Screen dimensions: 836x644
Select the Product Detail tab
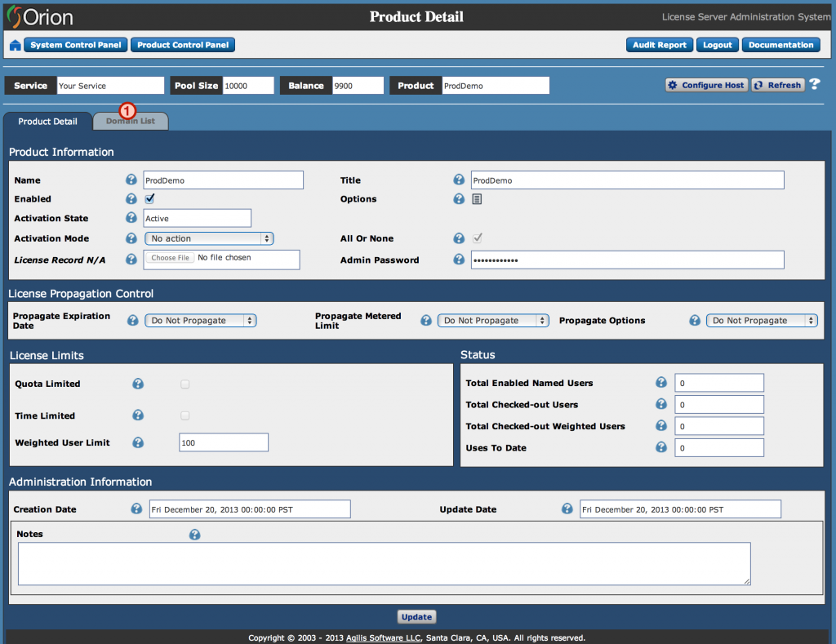tap(47, 122)
